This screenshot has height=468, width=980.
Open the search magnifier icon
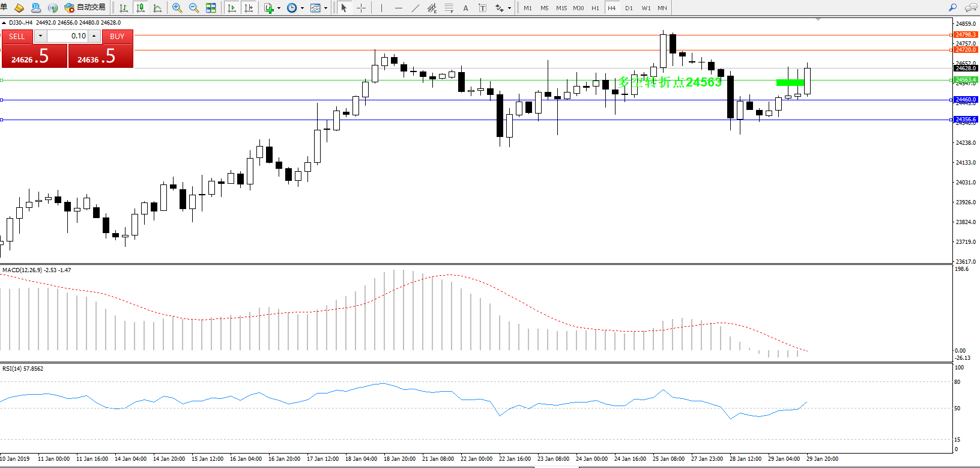pos(952,8)
